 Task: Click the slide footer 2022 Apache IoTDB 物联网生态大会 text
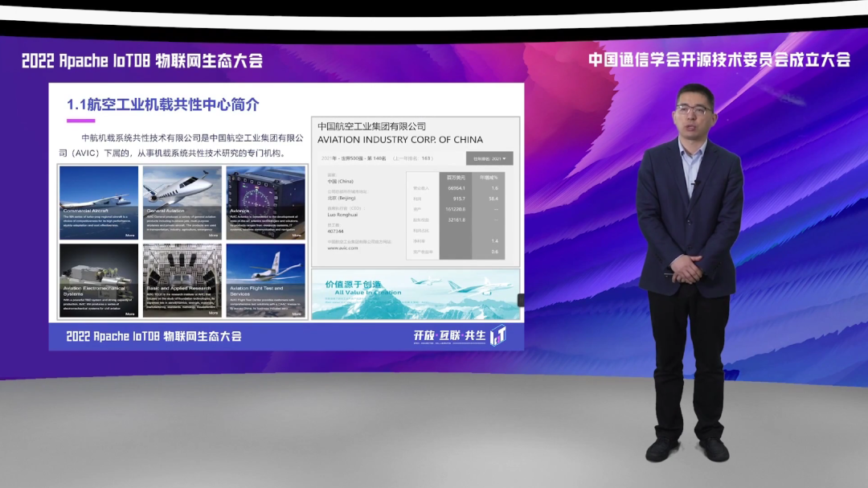154,336
